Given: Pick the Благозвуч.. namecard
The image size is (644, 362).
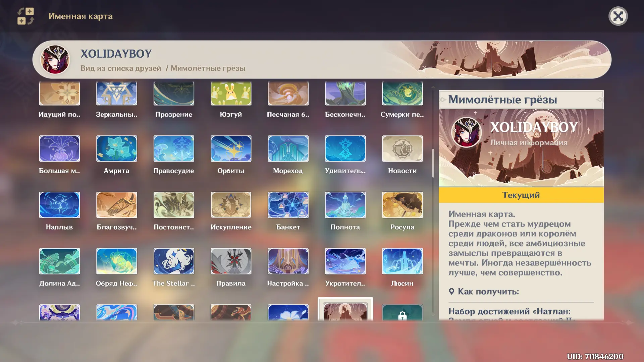Looking at the screenshot, I should point(117,205).
